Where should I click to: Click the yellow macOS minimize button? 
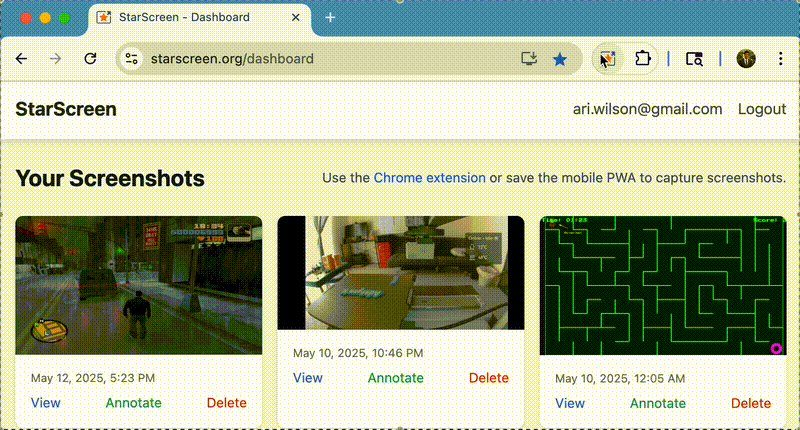click(45, 18)
